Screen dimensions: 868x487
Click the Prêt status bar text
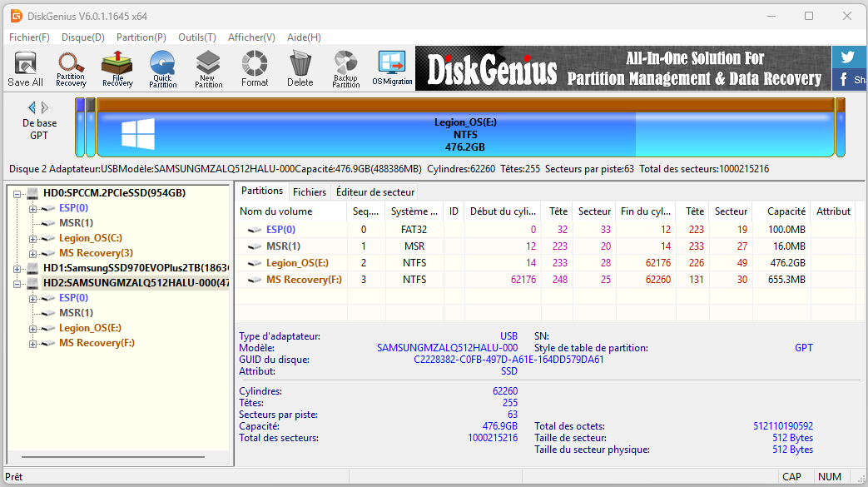pos(14,476)
